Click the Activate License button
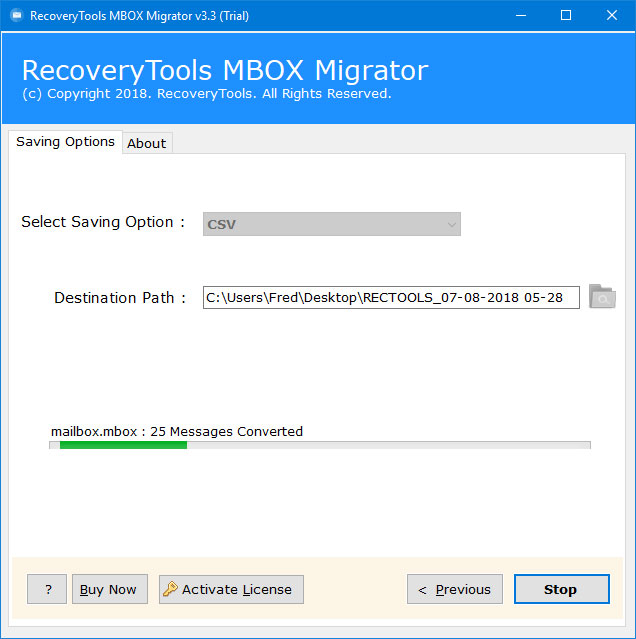636x639 pixels. pos(231,589)
